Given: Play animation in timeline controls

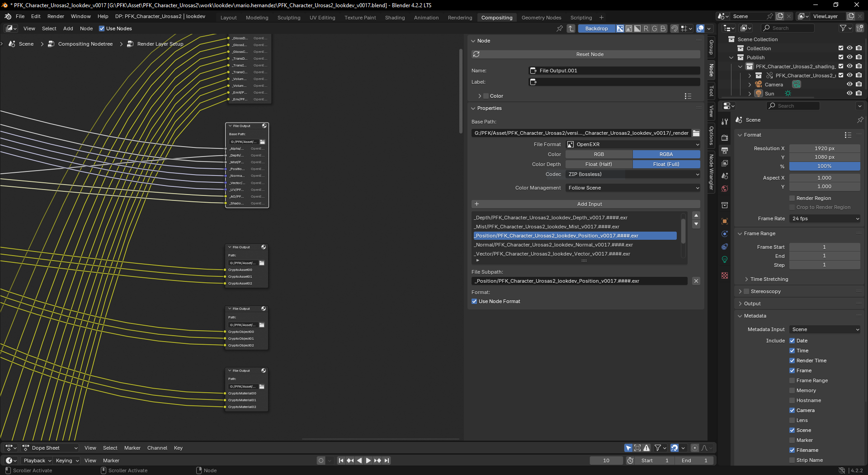Looking at the screenshot, I should point(368,461).
